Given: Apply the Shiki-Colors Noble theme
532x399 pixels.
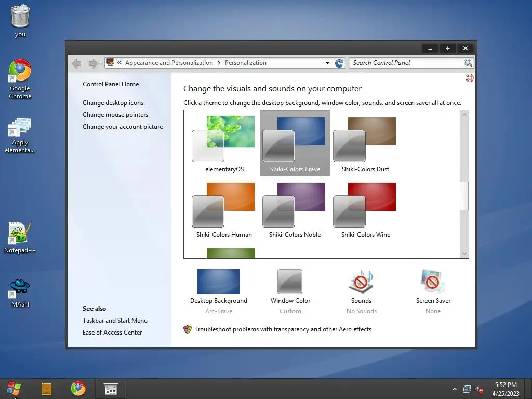Looking at the screenshot, I should coord(295,209).
